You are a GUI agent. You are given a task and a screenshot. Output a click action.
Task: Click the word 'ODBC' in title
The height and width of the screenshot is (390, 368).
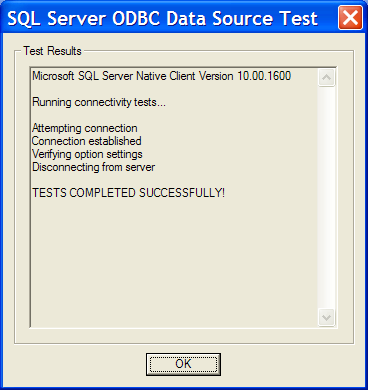pyautogui.click(x=136, y=18)
